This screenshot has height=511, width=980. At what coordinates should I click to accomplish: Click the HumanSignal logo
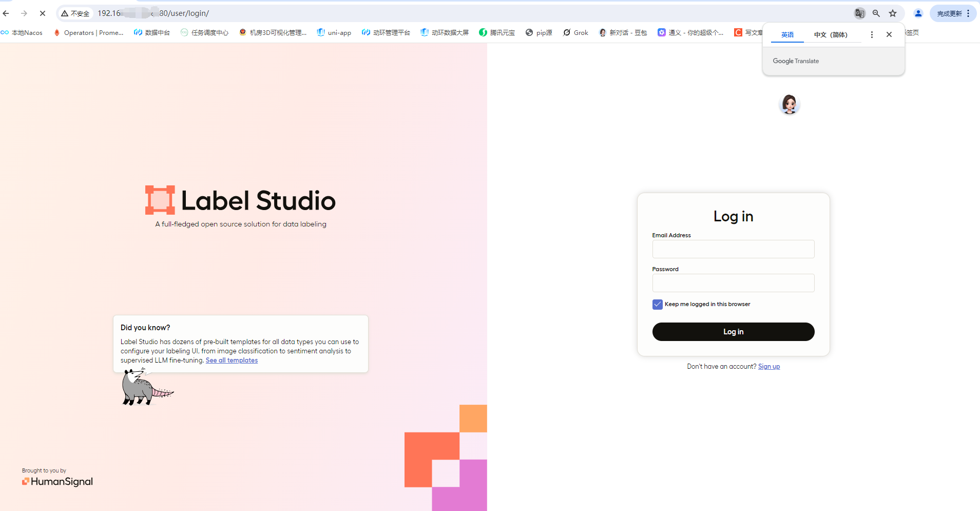57,481
